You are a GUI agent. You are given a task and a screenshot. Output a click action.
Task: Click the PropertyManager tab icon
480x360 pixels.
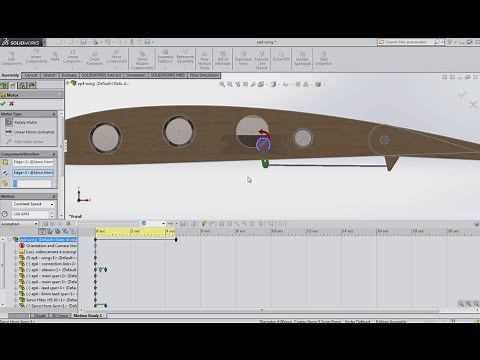13,85
